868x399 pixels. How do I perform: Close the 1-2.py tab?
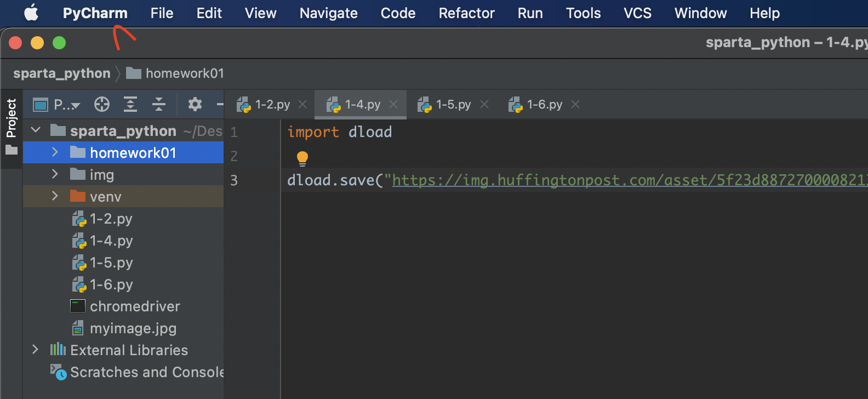(302, 104)
